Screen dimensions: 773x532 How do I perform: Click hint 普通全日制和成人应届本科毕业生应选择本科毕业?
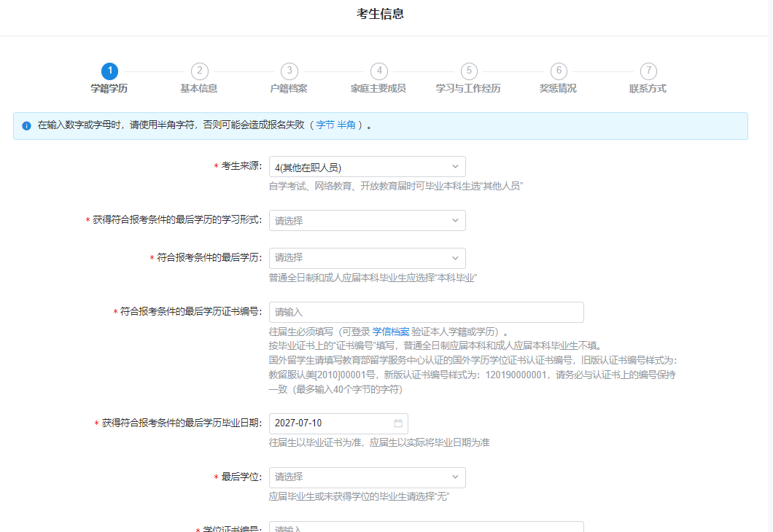(373, 278)
